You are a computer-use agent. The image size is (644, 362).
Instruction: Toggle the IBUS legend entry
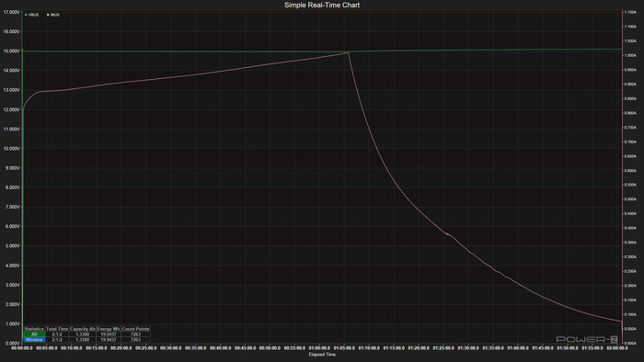point(53,15)
